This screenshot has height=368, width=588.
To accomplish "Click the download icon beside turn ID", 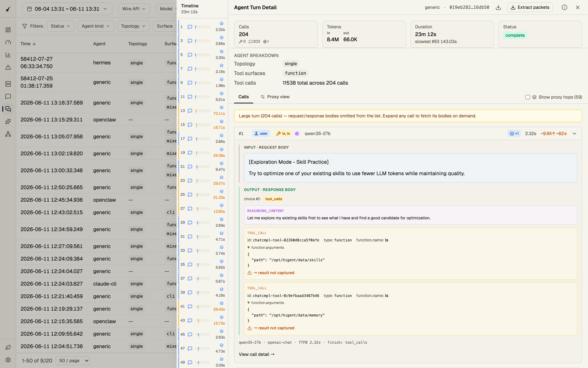I will pyautogui.click(x=498, y=7).
